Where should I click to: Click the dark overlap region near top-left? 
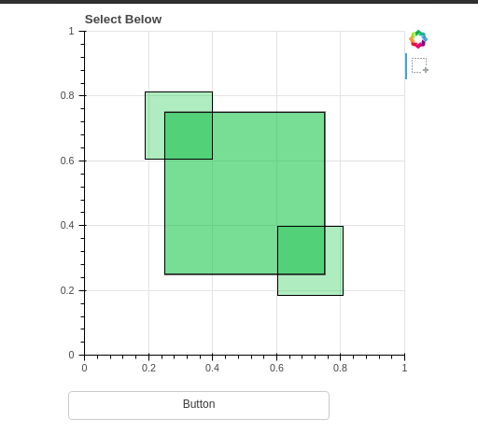(x=189, y=135)
